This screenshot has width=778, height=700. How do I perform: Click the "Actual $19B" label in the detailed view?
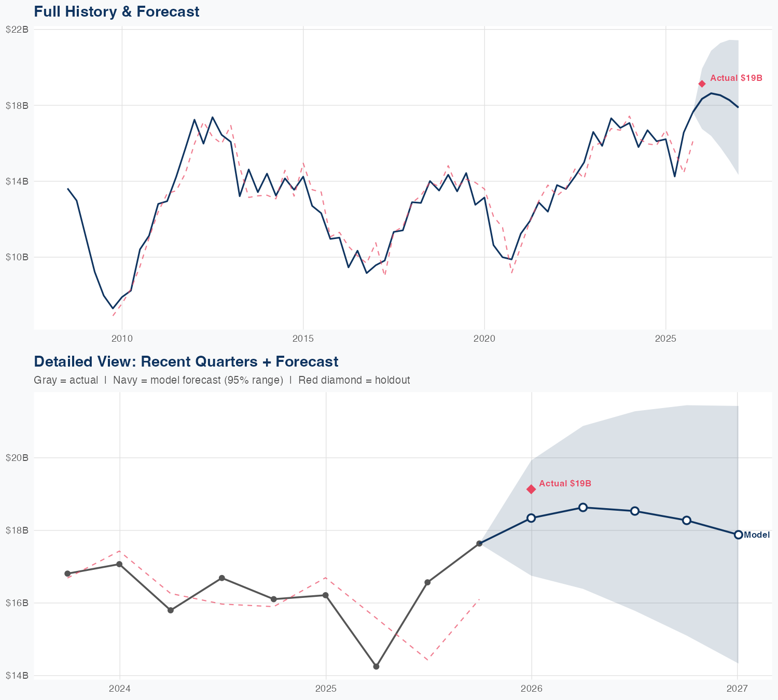[565, 484]
